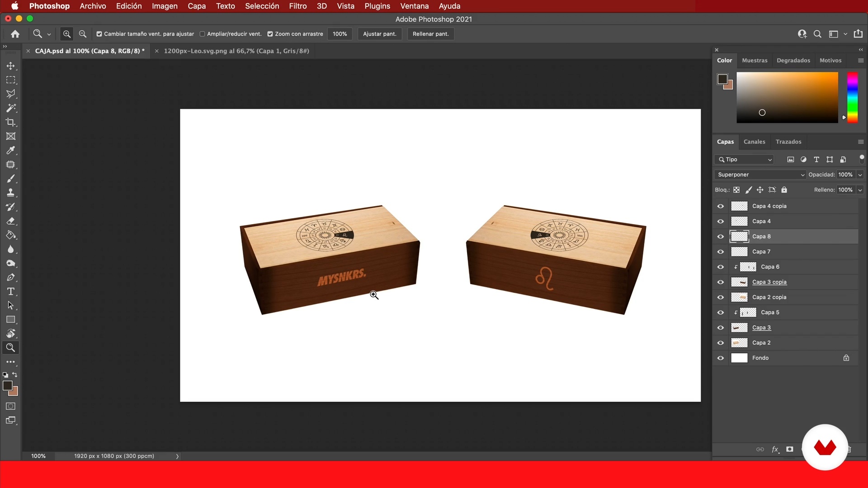Hide the Capa 8 layer

(721, 236)
